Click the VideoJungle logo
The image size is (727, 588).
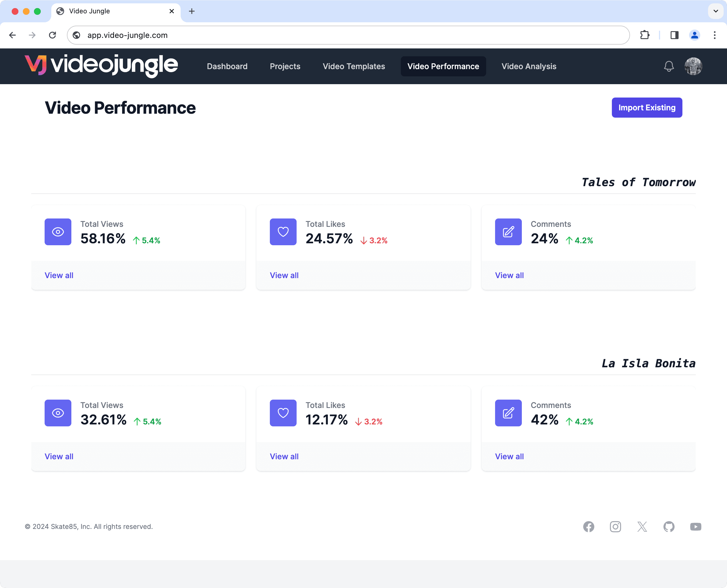pos(101,65)
